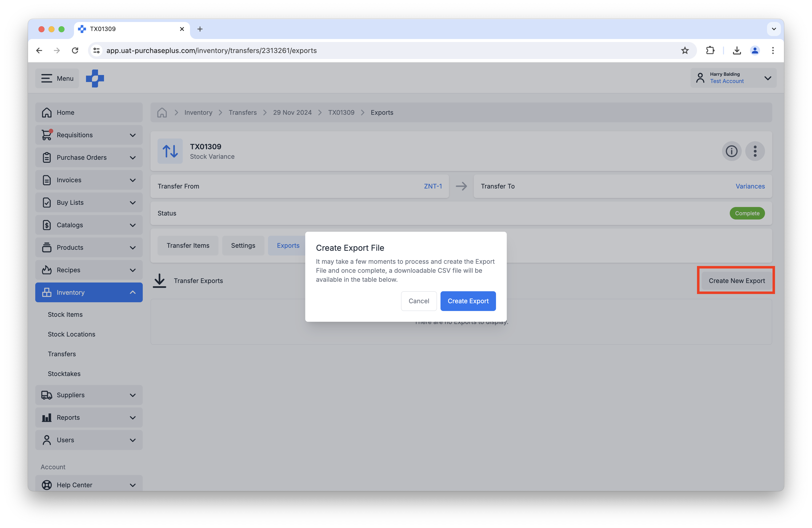
Task: Expand the Catalogs sidebar menu
Action: click(89, 225)
